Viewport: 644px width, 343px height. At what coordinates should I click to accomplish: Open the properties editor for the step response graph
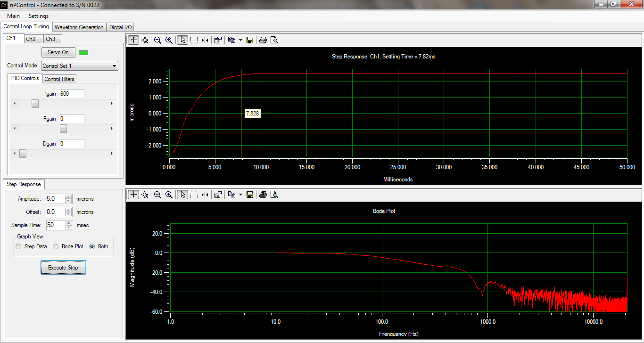[x=218, y=40]
